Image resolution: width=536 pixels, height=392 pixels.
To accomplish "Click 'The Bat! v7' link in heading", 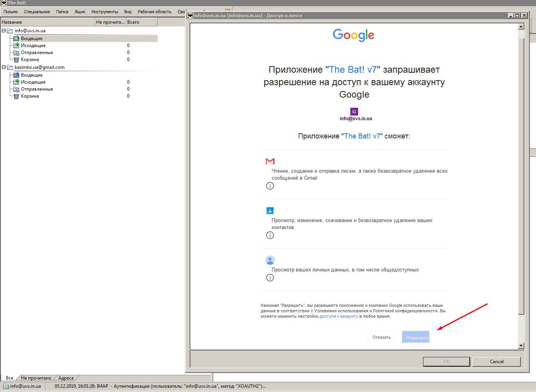I will pyautogui.click(x=353, y=70).
